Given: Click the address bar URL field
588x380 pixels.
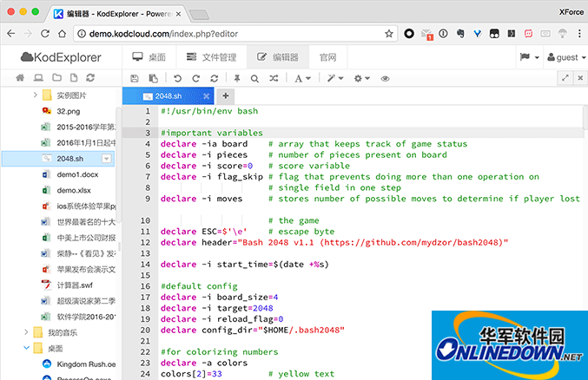Looking at the screenshot, I should pos(235,34).
